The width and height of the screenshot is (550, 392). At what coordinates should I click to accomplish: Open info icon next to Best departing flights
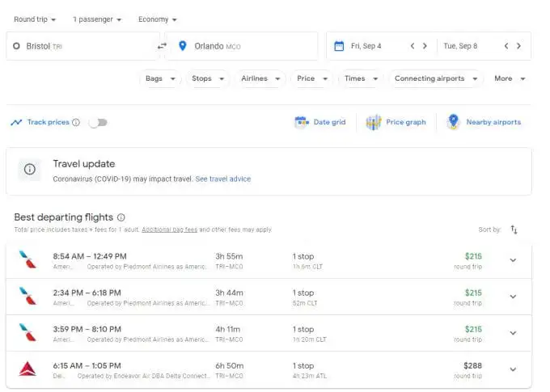click(121, 217)
